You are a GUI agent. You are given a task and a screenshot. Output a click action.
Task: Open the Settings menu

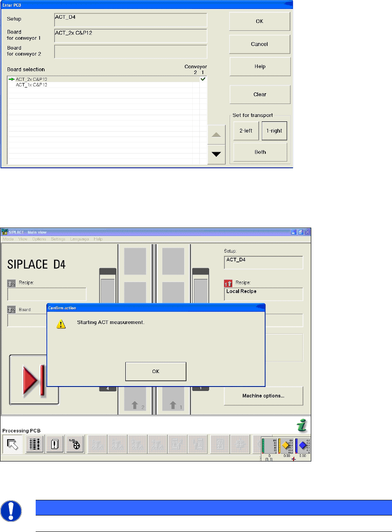58,239
